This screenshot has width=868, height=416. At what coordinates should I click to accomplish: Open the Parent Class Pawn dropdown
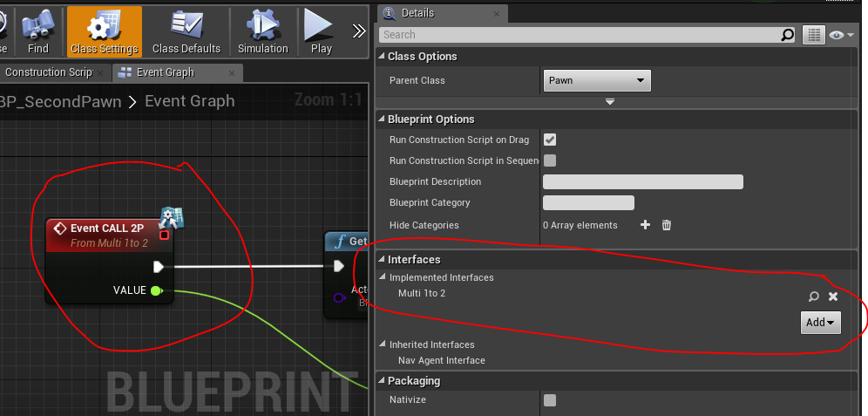597,81
